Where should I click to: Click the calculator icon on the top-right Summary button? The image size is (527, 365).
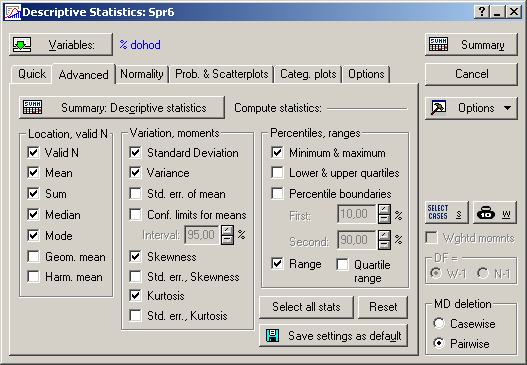click(438, 44)
